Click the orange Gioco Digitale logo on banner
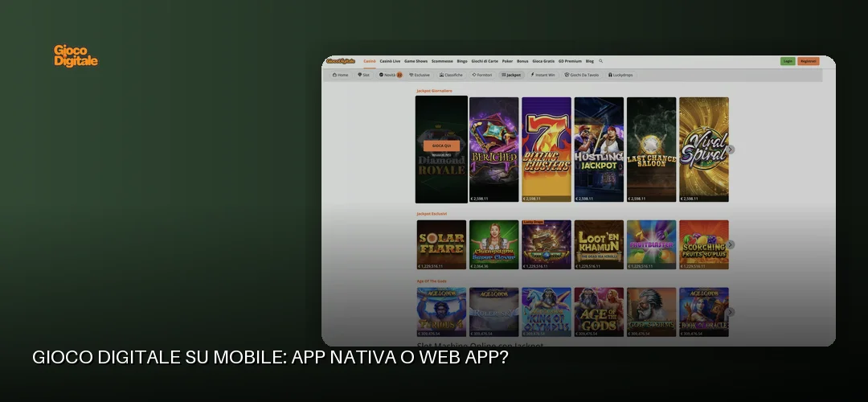The height and width of the screenshot is (402, 868). (76, 56)
